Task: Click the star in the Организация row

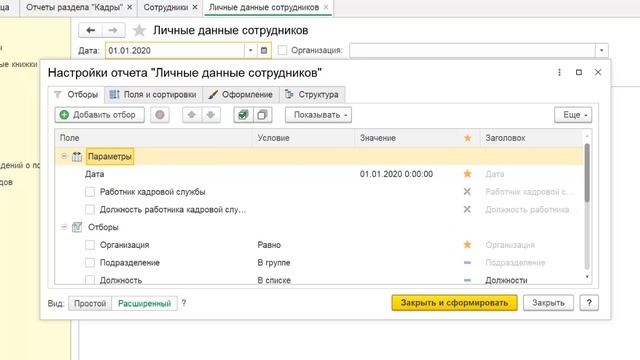Action: [x=467, y=244]
